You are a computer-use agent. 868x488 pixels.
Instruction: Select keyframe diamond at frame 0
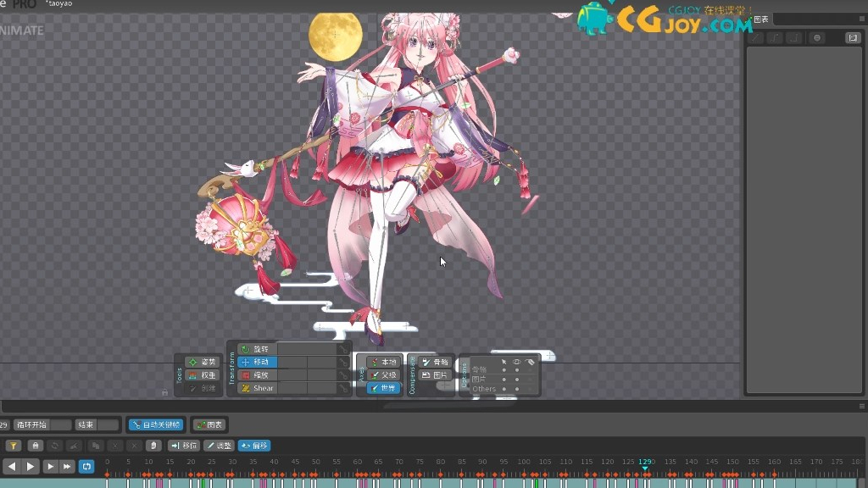coord(107,474)
